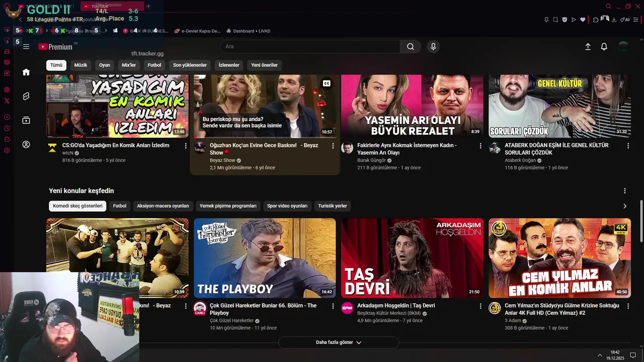This screenshot has width=644, height=362.
Task: Open options for The Playboy video
Action: (x=333, y=306)
